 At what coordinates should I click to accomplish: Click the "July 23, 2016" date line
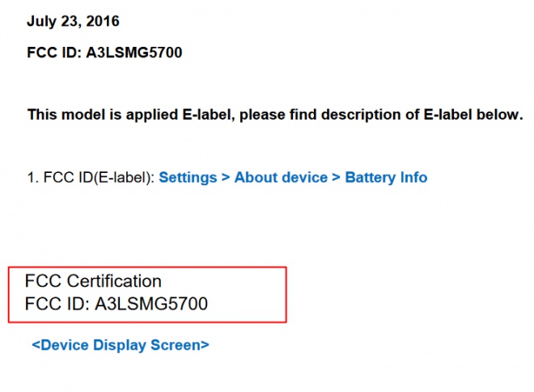[72, 20]
